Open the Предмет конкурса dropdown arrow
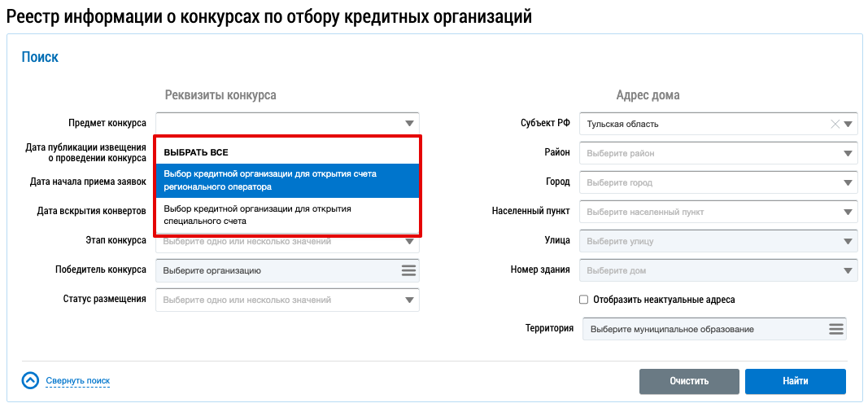 pos(409,124)
